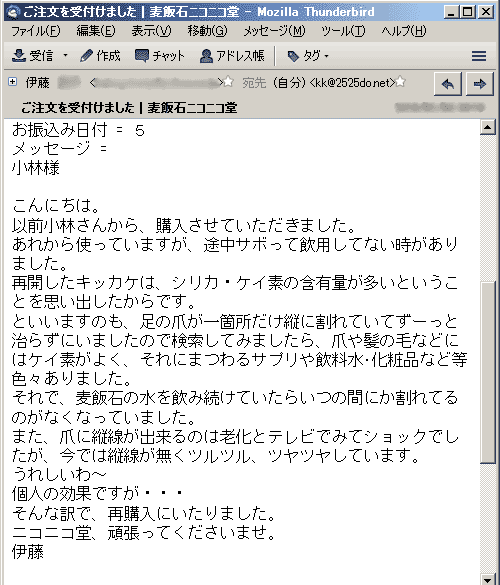Open the チャット chat button

point(159,56)
